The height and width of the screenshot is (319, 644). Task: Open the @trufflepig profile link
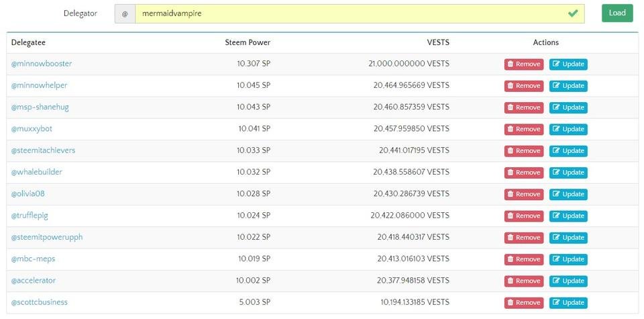30,216
